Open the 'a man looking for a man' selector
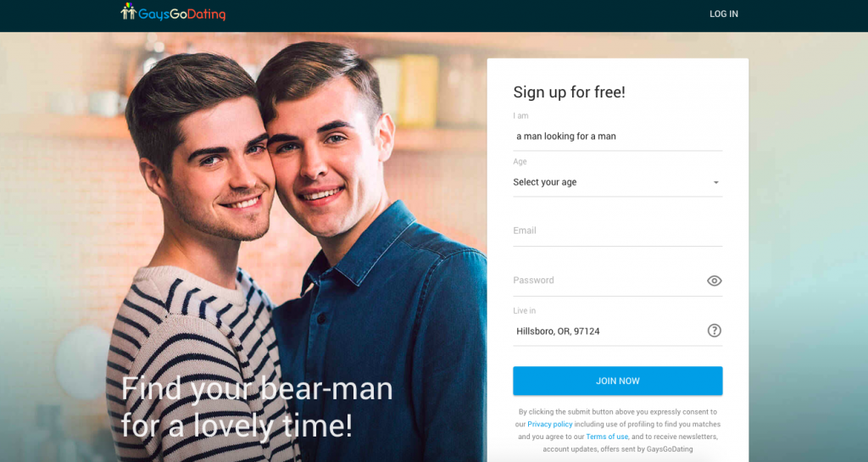Screen dimensions: 868x462 point(617,136)
